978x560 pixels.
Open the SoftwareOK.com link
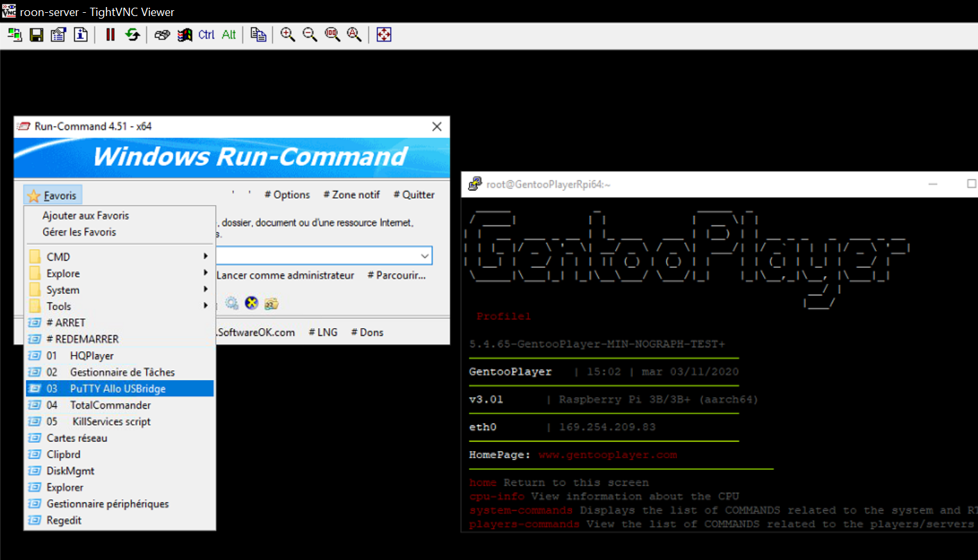coord(256,333)
